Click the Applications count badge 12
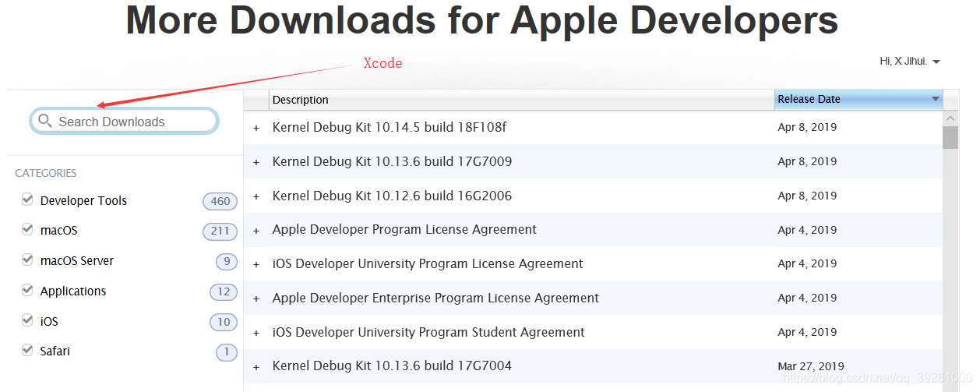This screenshot has width=980, height=392. click(224, 291)
